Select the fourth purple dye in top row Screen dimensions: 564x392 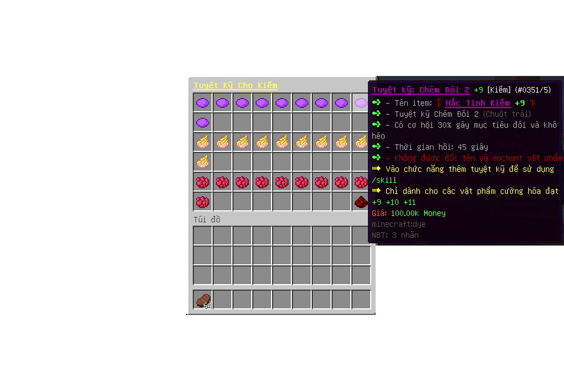pos(262,103)
